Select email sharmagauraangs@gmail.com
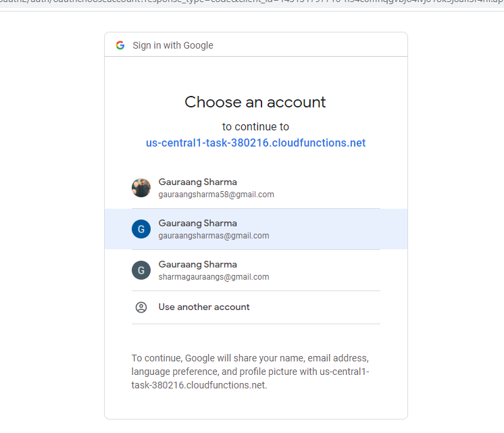This screenshot has width=504, height=433. pyautogui.click(x=213, y=277)
